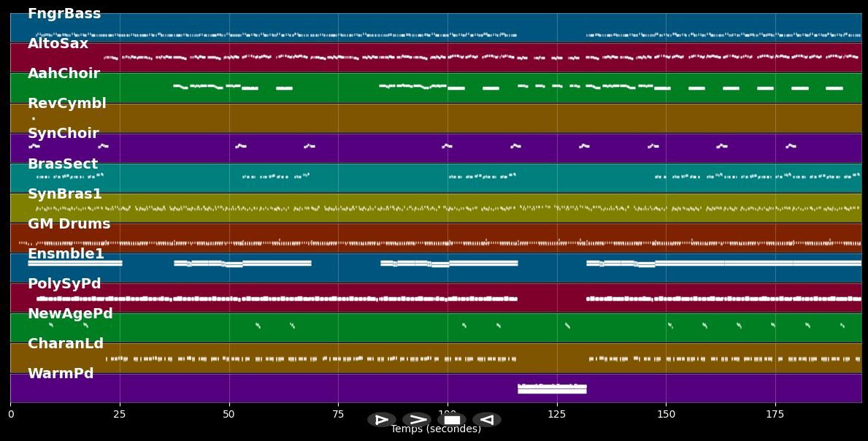This screenshot has width=868, height=441.
Task: Click the white note block in WarmPd track
Action: [x=552, y=389]
